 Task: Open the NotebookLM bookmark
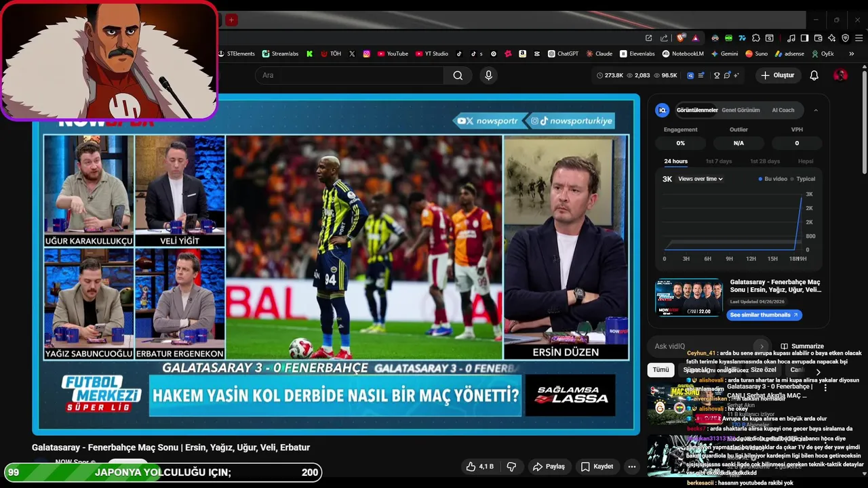coord(683,54)
